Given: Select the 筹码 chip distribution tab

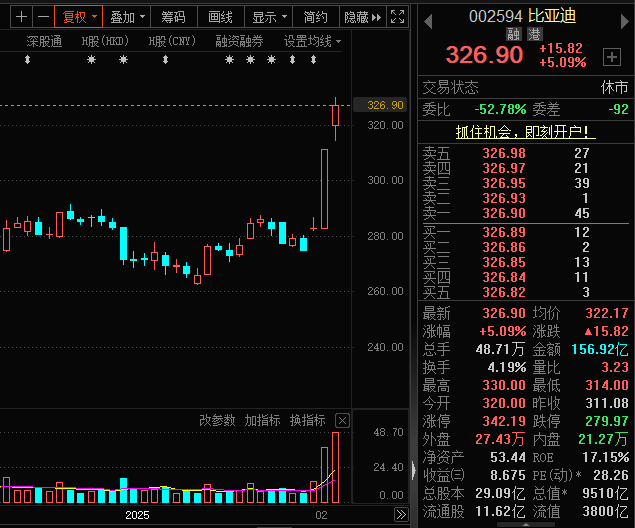Looking at the screenshot, I should (173, 17).
